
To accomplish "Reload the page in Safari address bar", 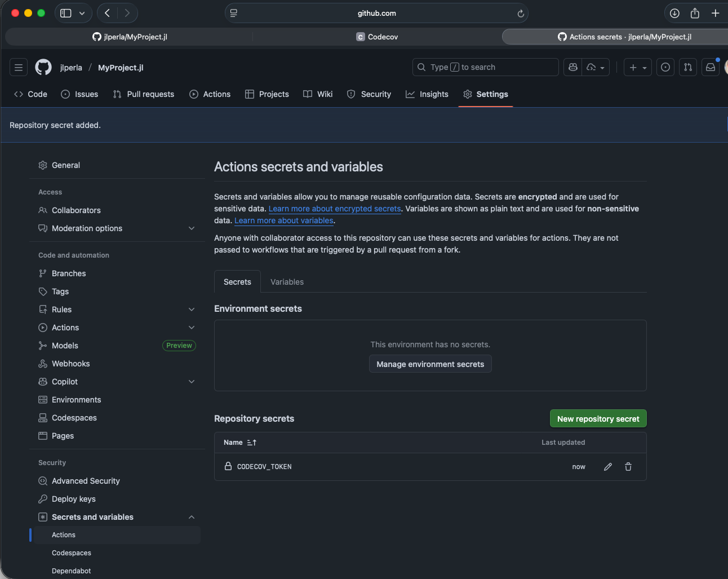I will [520, 14].
